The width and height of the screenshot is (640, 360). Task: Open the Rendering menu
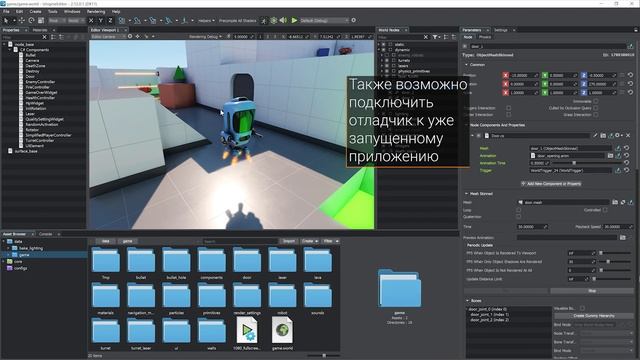tap(96, 11)
